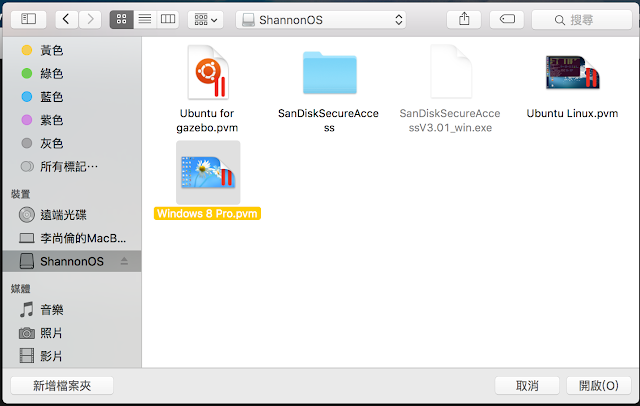Go forward to next folder

click(x=90, y=19)
